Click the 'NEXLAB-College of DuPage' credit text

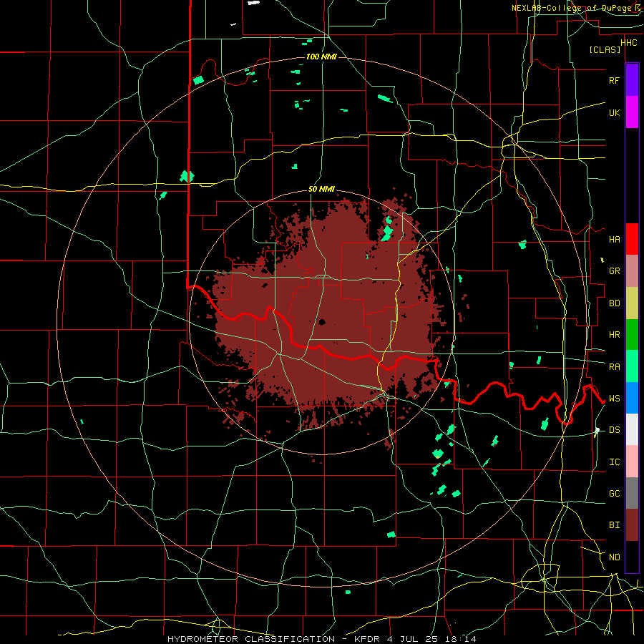572,8
